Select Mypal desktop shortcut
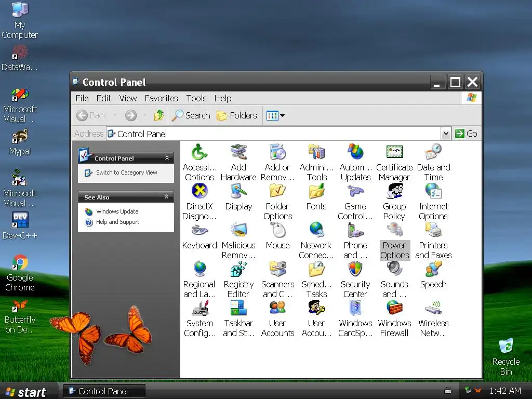This screenshot has width=532, height=399. point(20,142)
